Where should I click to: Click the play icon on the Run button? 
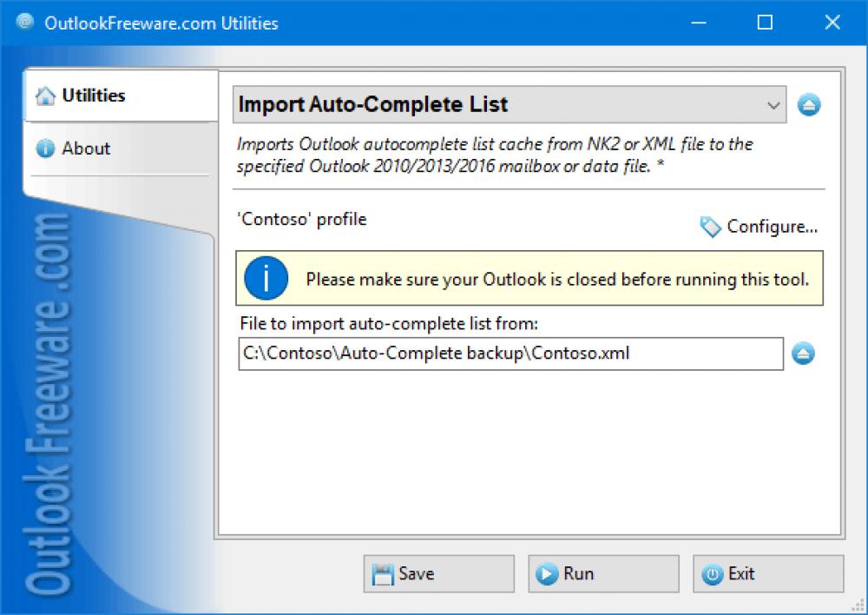point(547,573)
